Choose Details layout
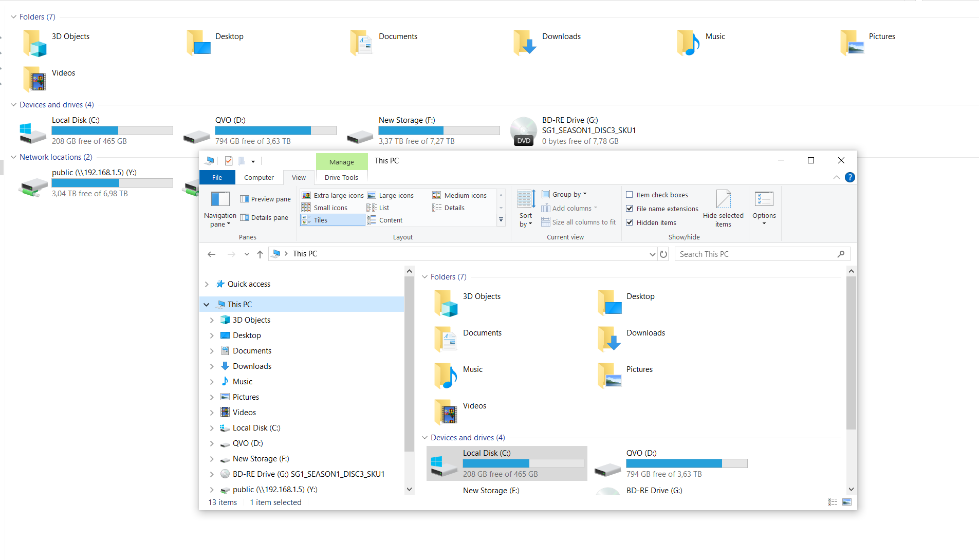 tap(449, 208)
